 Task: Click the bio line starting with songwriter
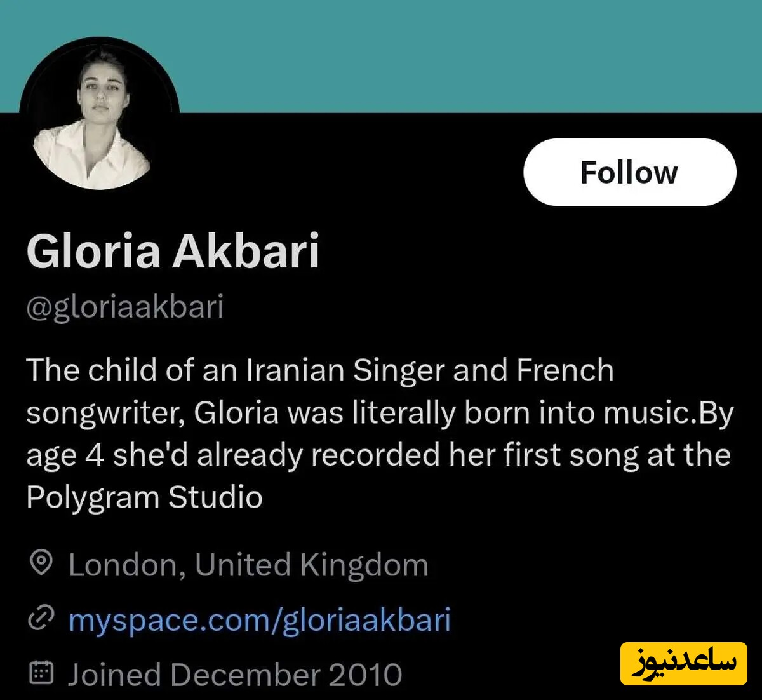tap(380, 413)
